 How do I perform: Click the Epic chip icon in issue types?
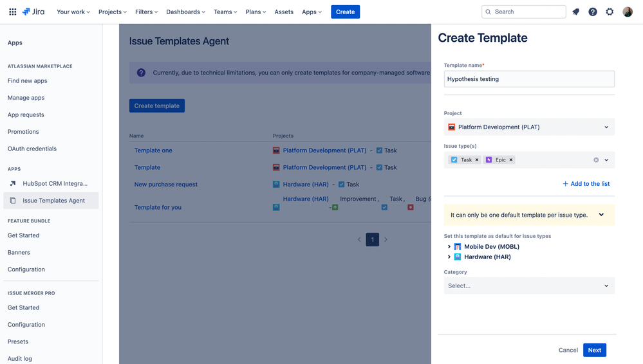coord(489,160)
